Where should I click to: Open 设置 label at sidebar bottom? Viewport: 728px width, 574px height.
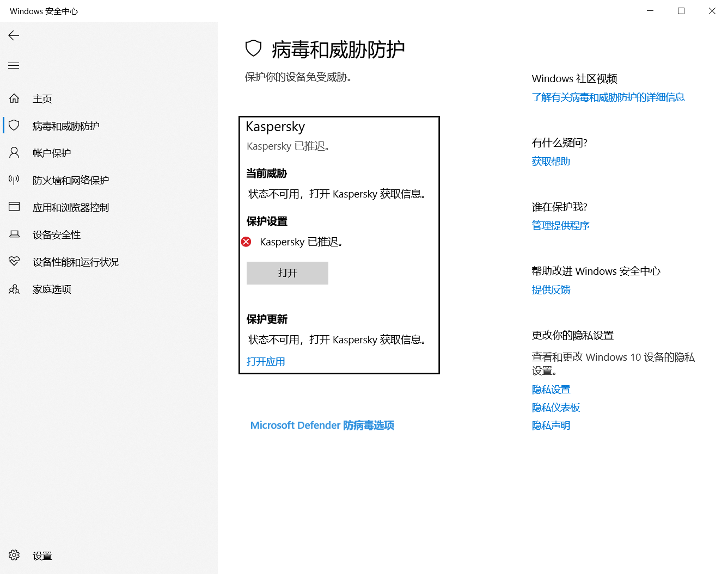[x=42, y=556]
